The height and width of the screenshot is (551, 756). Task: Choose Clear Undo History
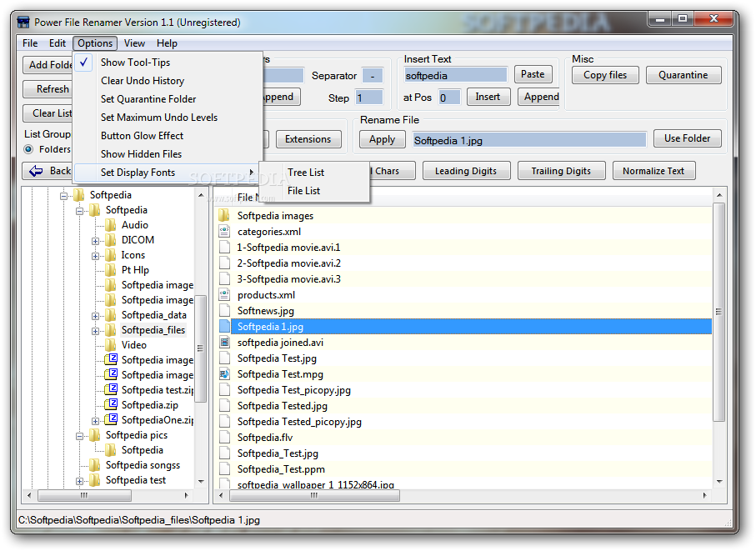point(167,81)
